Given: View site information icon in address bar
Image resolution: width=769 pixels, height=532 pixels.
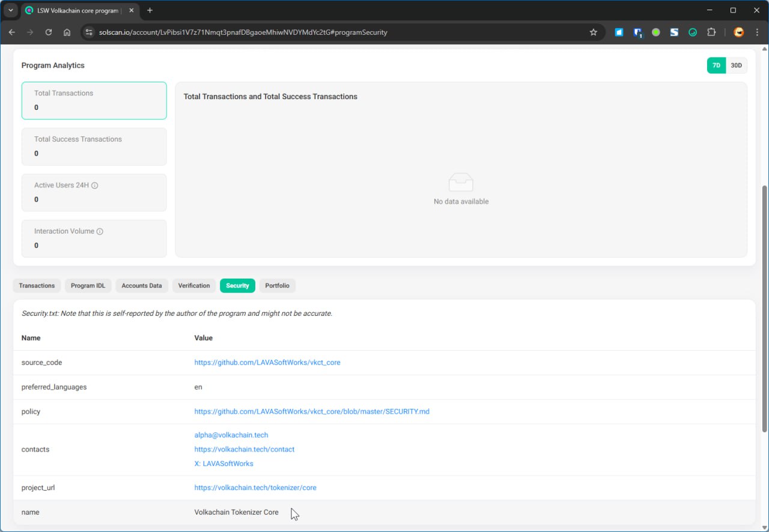Looking at the screenshot, I should click(89, 32).
